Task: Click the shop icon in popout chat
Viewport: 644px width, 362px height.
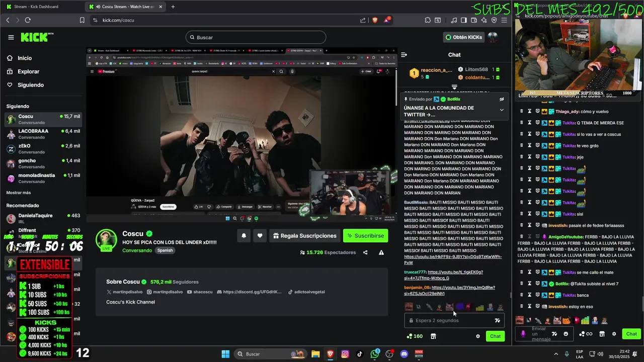Action: pyautogui.click(x=602, y=334)
